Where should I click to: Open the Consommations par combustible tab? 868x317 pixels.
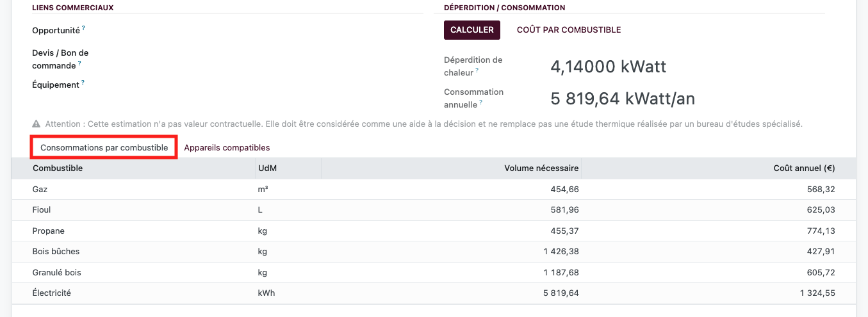[x=104, y=147]
